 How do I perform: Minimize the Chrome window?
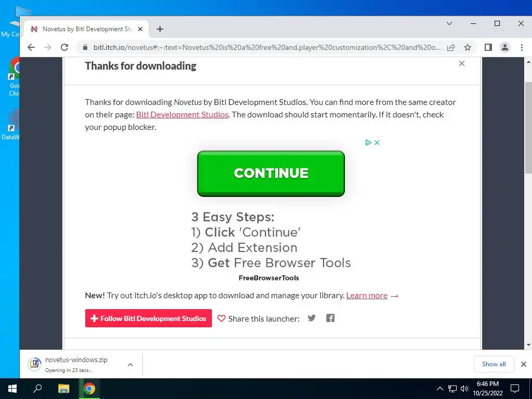(473, 23)
